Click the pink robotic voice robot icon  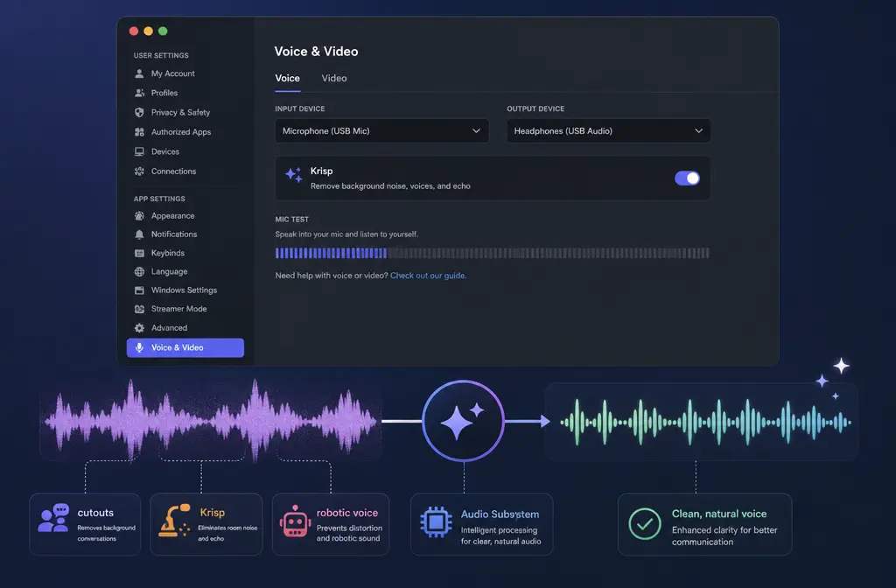click(x=295, y=521)
